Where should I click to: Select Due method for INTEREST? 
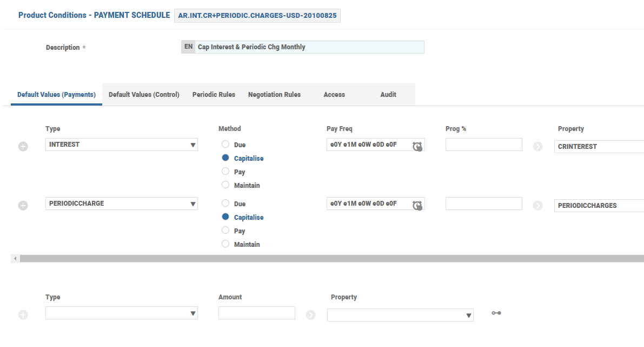click(225, 144)
